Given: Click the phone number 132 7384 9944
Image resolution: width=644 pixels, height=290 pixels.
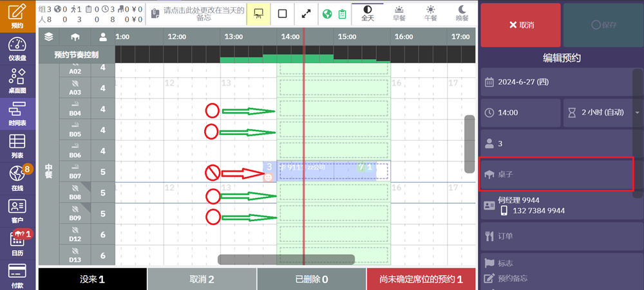Looking at the screenshot, I should [538, 211].
